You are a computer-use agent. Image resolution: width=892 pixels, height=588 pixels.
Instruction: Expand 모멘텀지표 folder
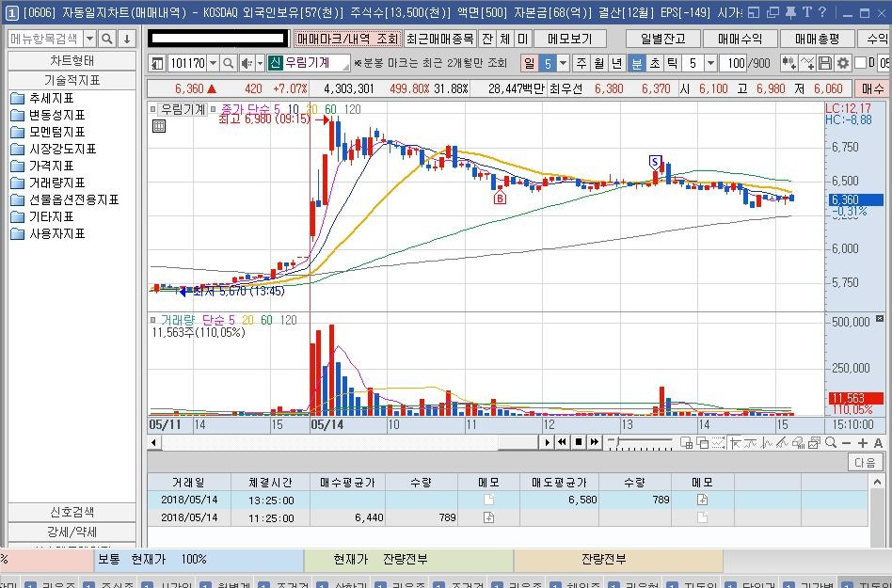coord(48,133)
